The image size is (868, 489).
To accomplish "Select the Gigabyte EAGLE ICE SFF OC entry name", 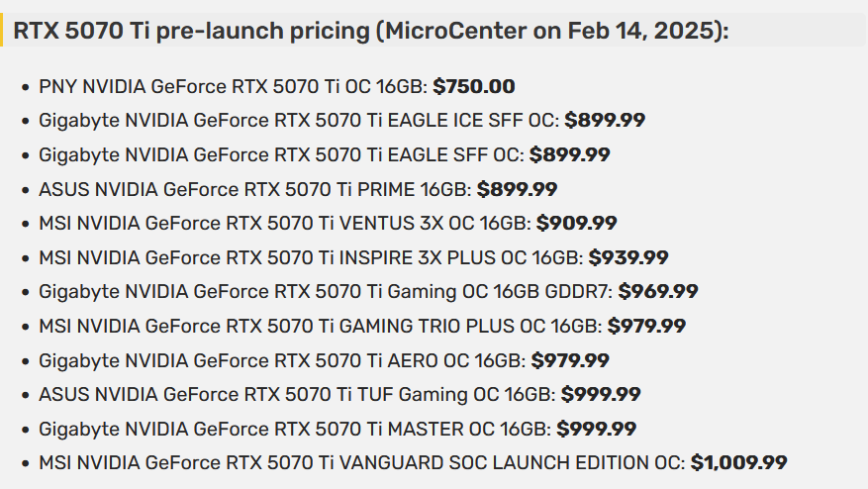I will pyautogui.click(x=299, y=121).
